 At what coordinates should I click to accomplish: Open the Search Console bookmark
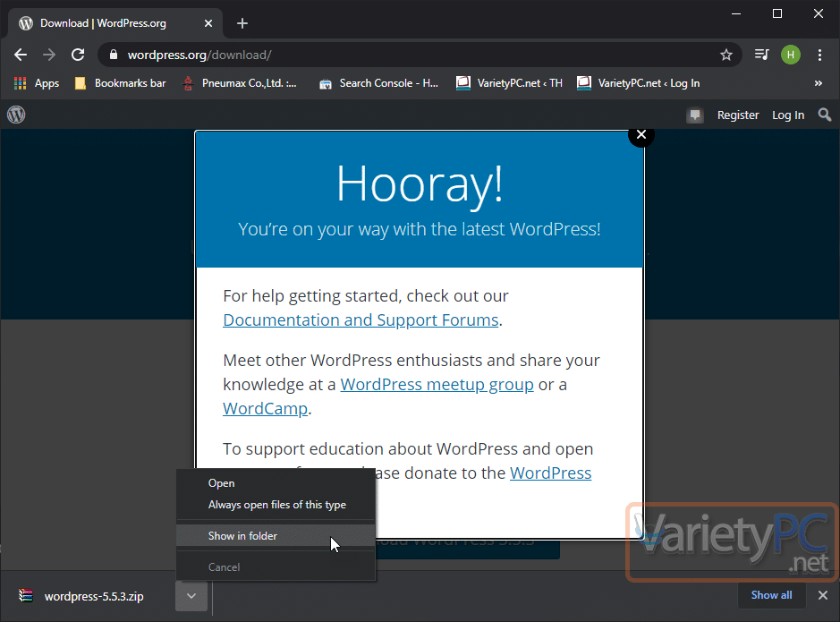click(x=378, y=83)
